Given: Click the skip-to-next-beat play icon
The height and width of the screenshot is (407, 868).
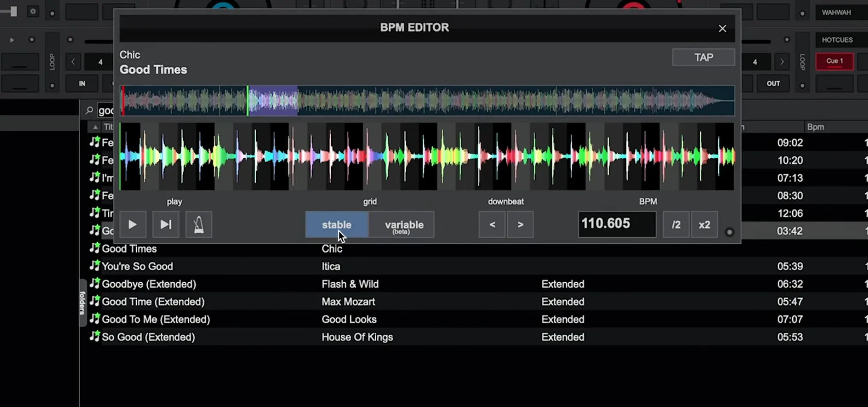Looking at the screenshot, I should tap(166, 224).
